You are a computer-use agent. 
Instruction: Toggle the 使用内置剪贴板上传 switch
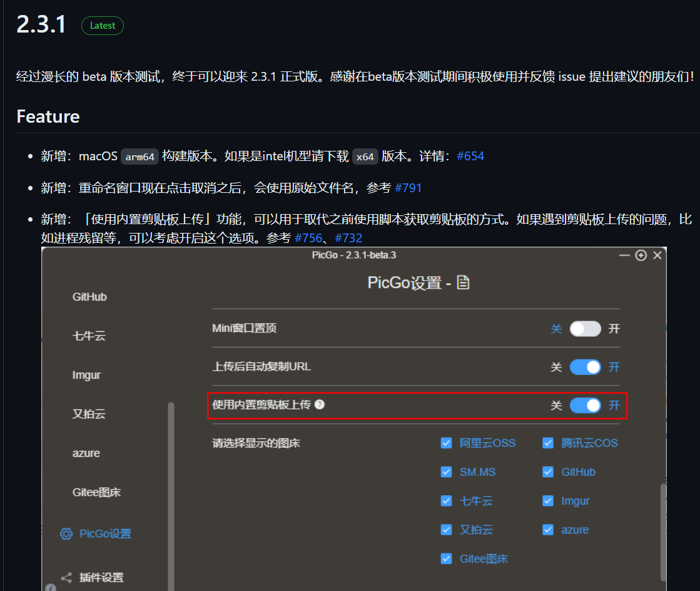pos(586,405)
